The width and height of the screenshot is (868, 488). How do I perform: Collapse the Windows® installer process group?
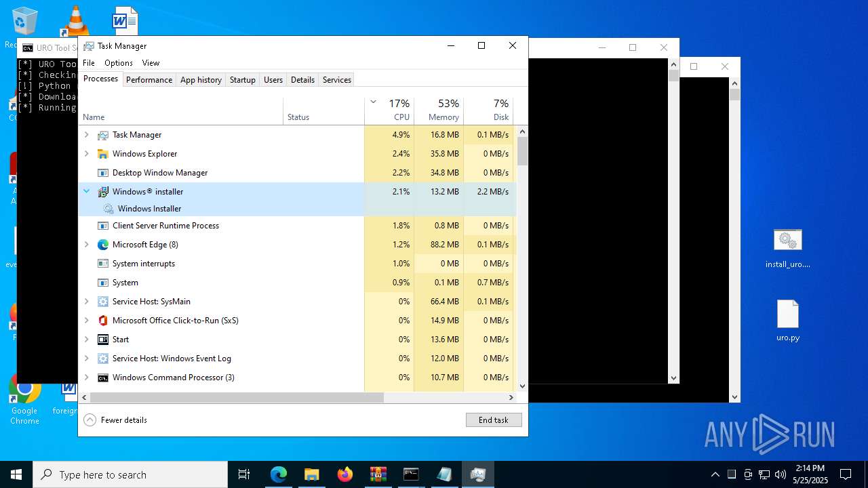[x=86, y=192]
